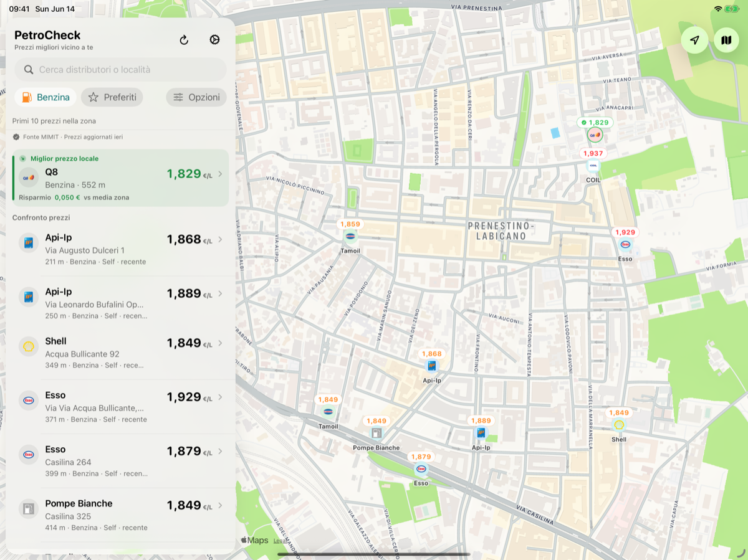
Task: Select the Benzina fuel filter
Action: (46, 97)
